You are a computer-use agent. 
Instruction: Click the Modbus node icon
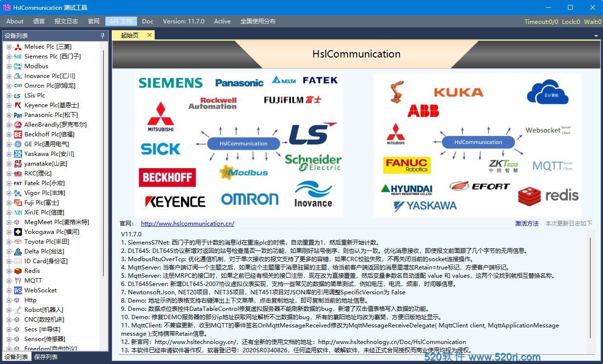click(18, 66)
